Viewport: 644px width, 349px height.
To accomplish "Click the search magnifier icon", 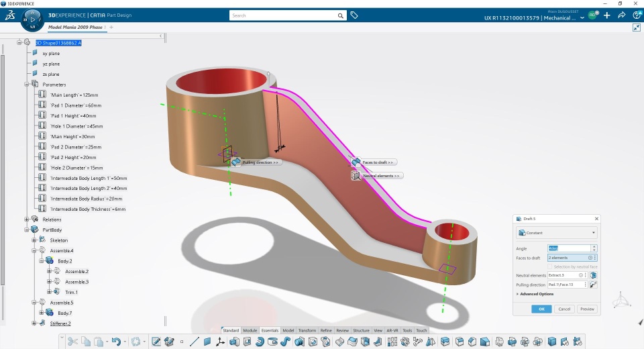I will (x=341, y=15).
